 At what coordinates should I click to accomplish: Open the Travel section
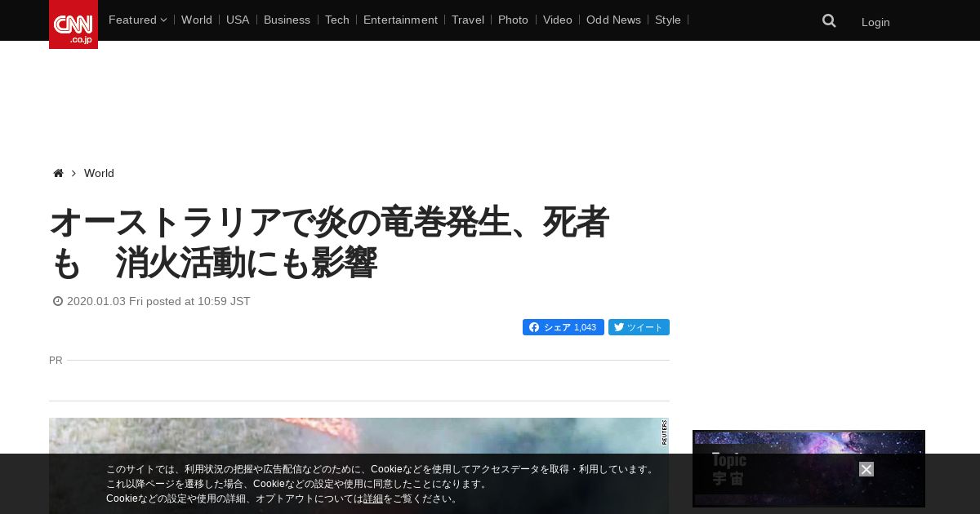coord(468,20)
